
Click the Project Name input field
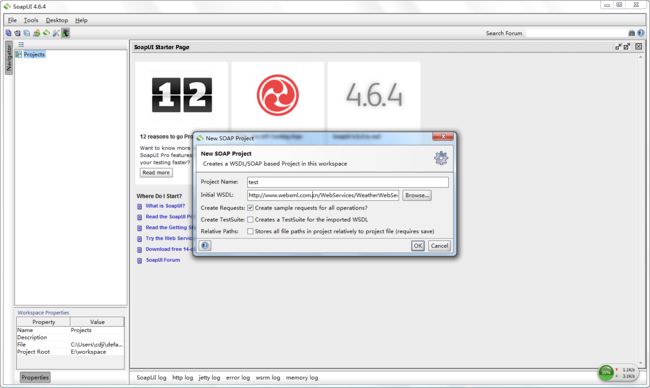coord(348,182)
